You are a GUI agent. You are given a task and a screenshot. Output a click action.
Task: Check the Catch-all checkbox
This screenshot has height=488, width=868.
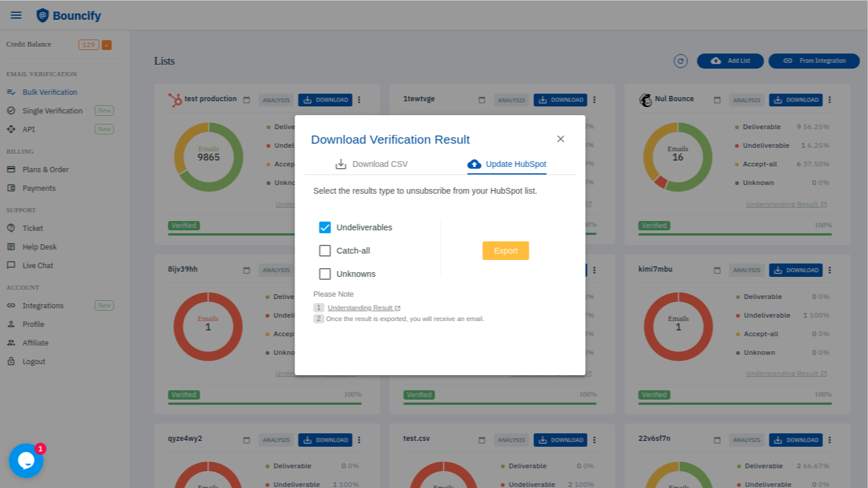[325, 251]
